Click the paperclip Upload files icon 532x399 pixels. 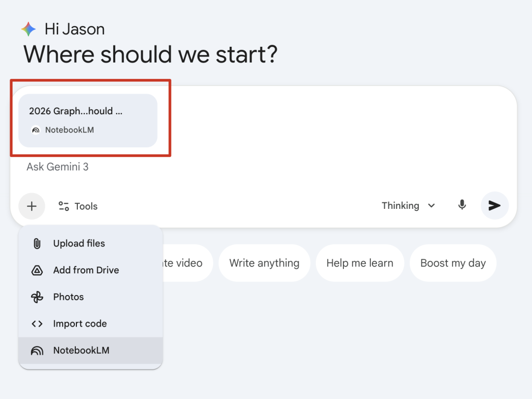pos(37,243)
